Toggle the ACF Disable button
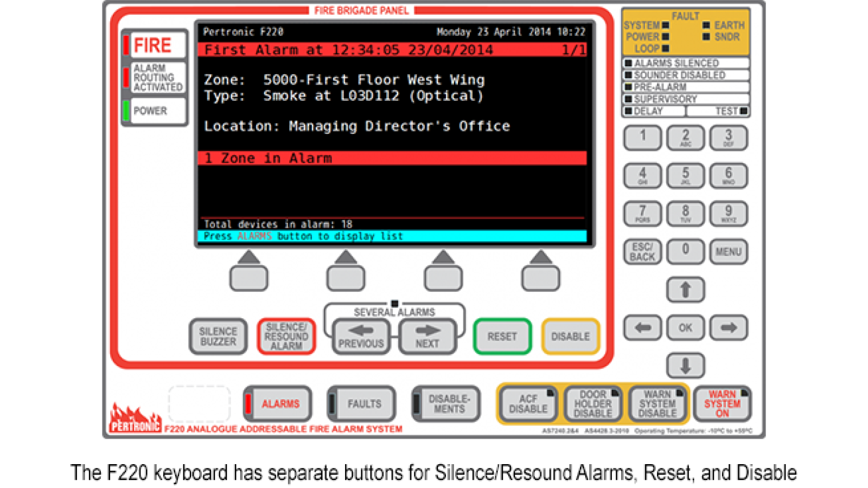The width and height of the screenshot is (868, 488). pyautogui.click(x=528, y=404)
